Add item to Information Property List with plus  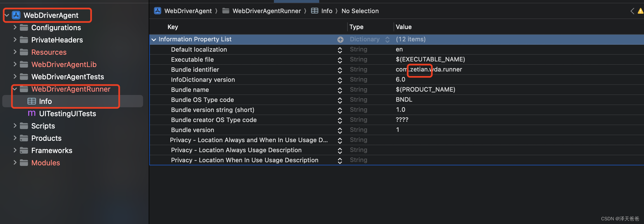340,40
